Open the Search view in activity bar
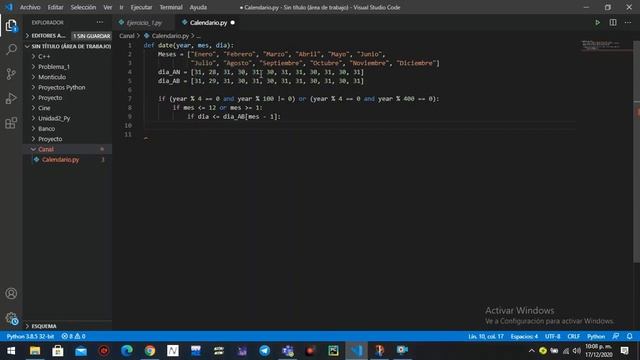 click(11, 50)
